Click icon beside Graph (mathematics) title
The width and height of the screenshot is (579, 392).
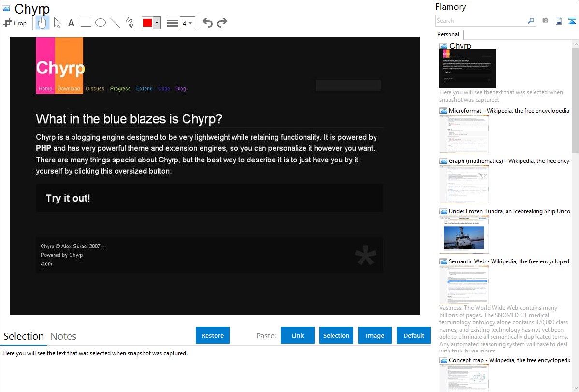pos(443,161)
